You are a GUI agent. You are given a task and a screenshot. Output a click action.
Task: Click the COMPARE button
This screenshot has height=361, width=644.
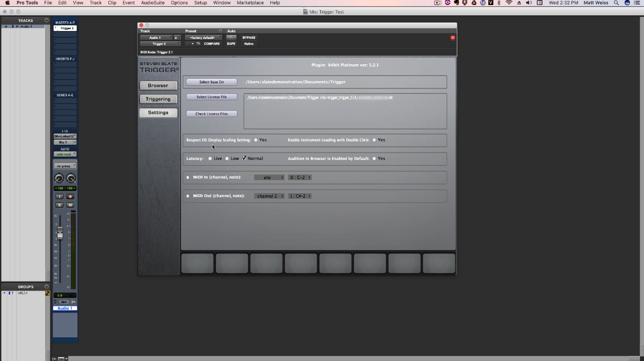point(211,44)
